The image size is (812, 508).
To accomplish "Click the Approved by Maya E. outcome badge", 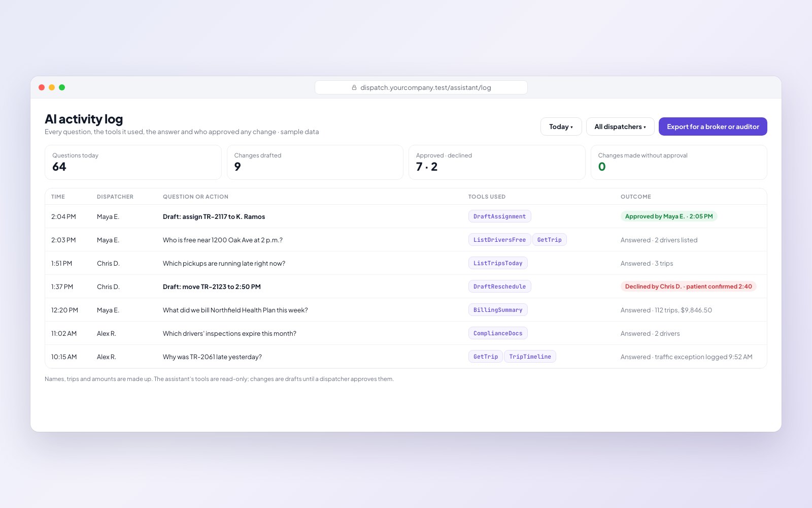I will point(669,216).
